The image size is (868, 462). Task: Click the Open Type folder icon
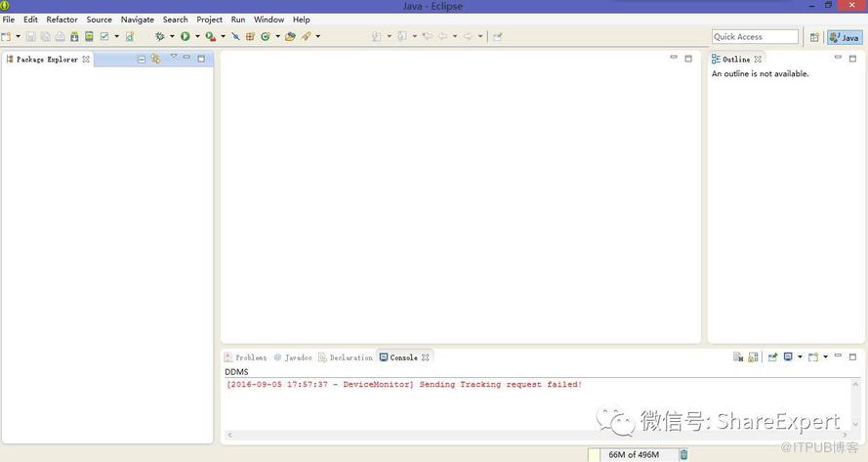coord(290,36)
